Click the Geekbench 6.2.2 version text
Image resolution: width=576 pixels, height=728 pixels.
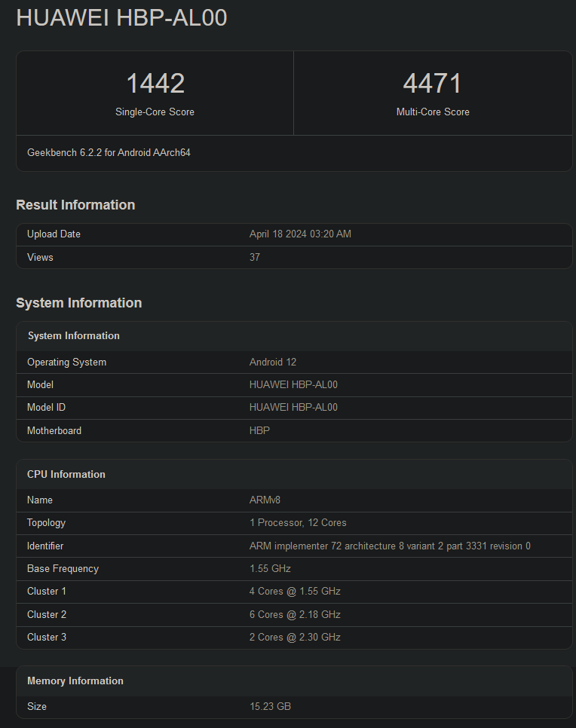coord(109,152)
